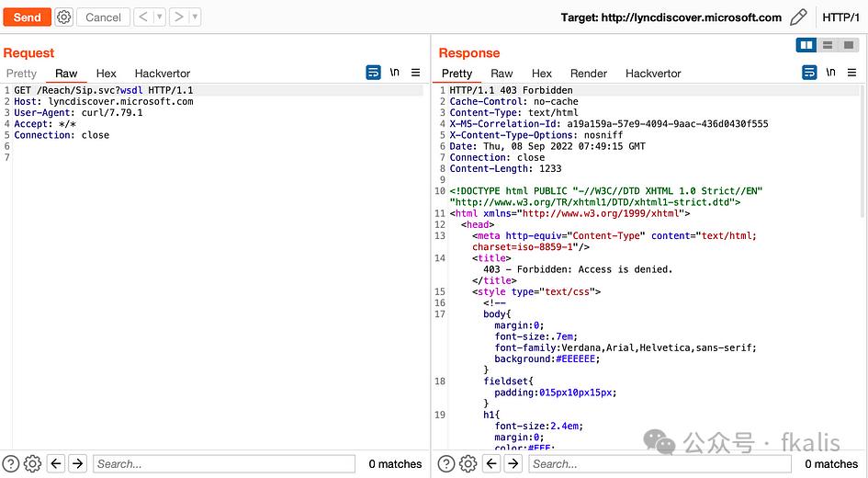
Task: Open search settings gear under Request panel
Action: 33,463
